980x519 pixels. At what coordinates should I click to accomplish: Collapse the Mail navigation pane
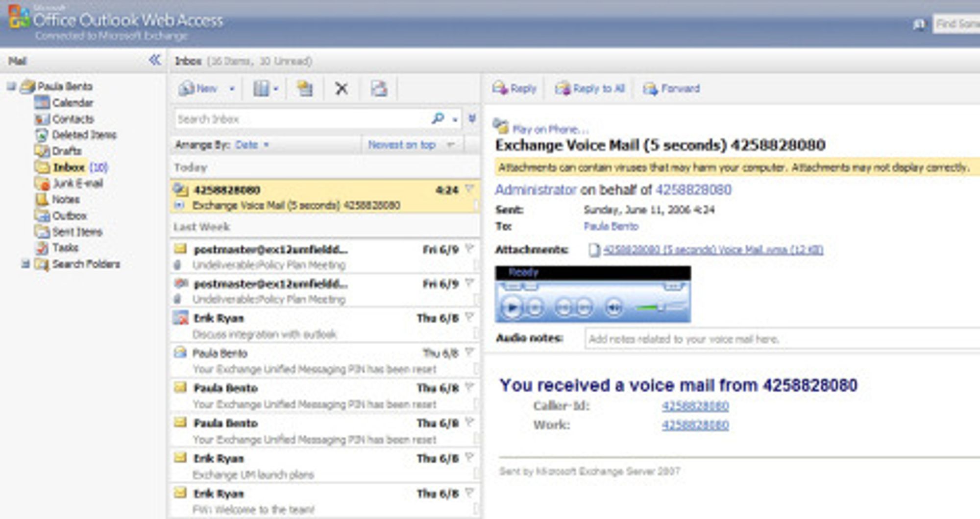pyautogui.click(x=155, y=60)
